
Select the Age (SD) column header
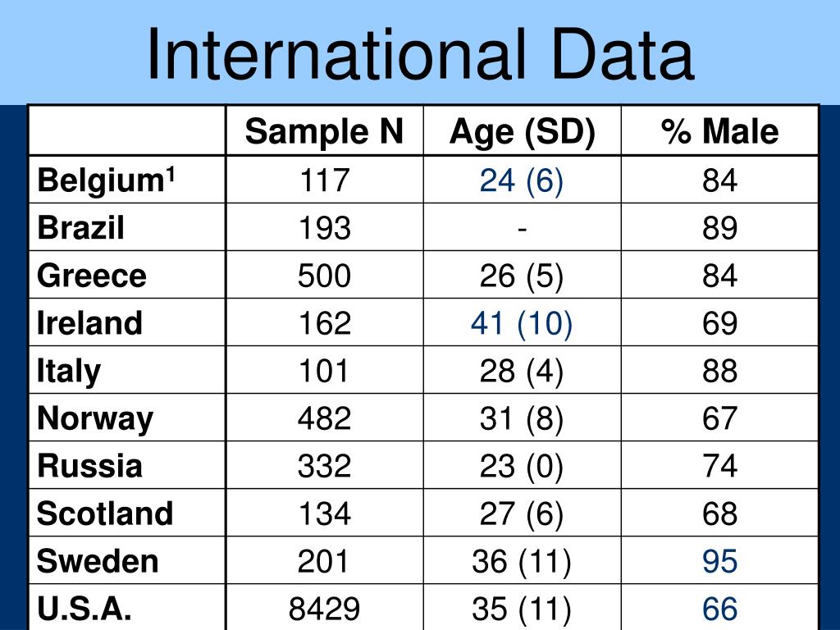522,132
